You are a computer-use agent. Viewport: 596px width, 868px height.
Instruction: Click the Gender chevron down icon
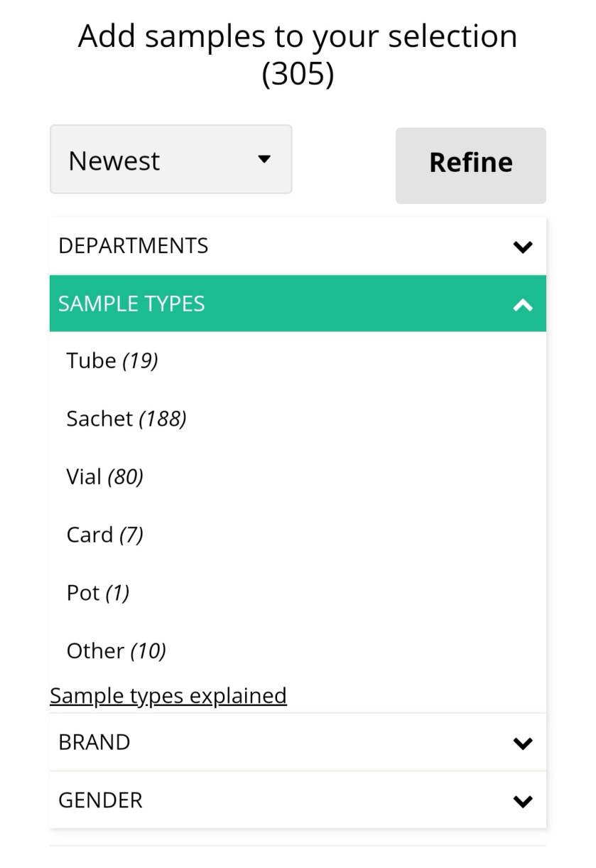coord(523,802)
